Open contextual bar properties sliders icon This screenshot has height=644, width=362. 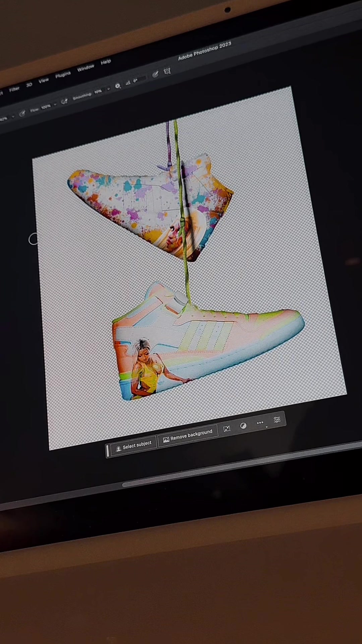[277, 419]
